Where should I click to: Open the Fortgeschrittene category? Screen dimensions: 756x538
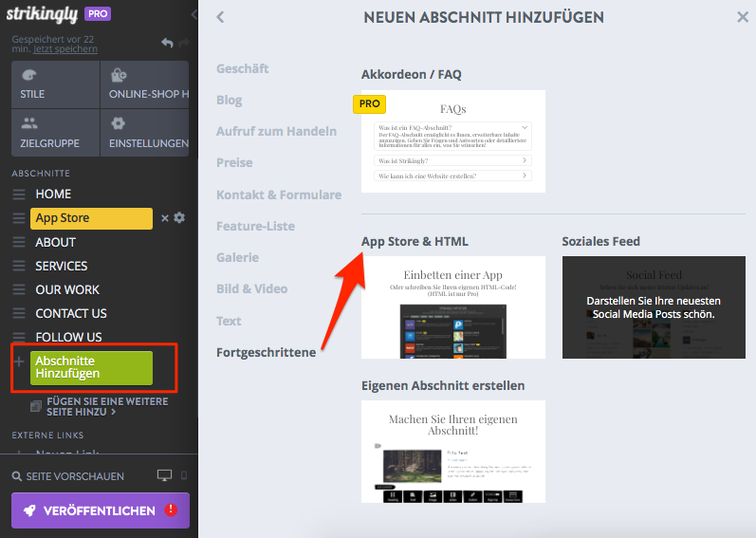tap(266, 352)
